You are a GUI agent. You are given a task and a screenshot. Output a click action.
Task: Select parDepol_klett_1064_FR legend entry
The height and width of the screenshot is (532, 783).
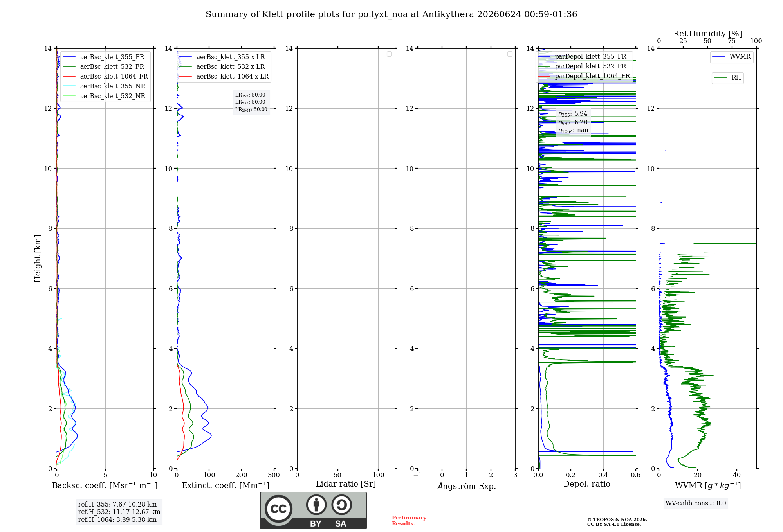tap(584, 76)
